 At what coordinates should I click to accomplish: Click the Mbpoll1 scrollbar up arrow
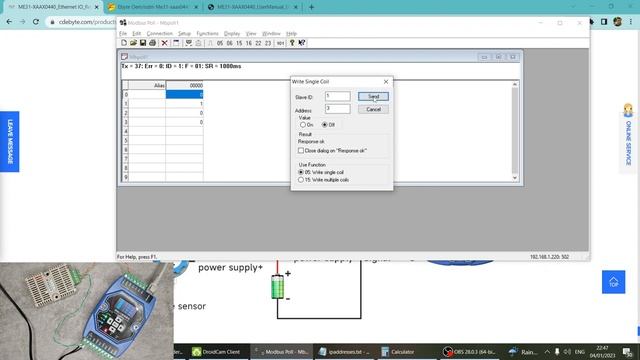pyautogui.click(x=515, y=84)
